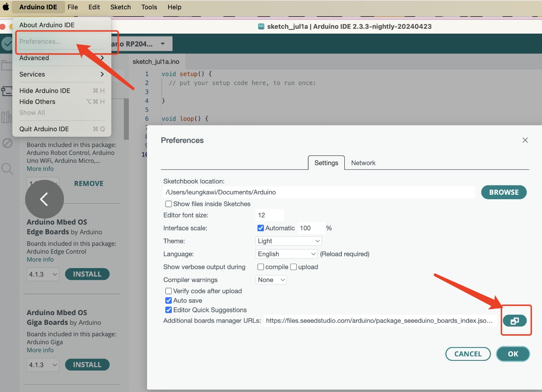The image size is (542, 392).
Task: Open the Compiler warnings dropdown
Action: (271, 280)
